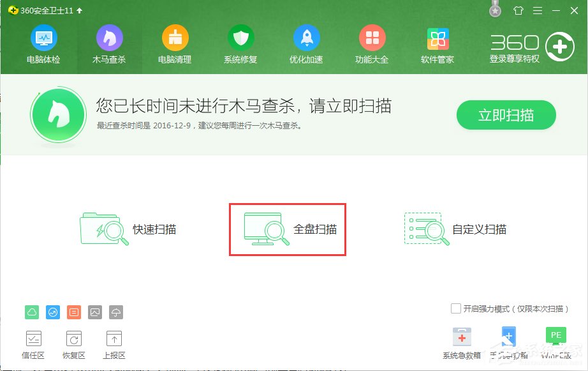This screenshot has height=371, width=588.
Task: Open the green cloud protection toggle icon
Action: tap(33, 312)
